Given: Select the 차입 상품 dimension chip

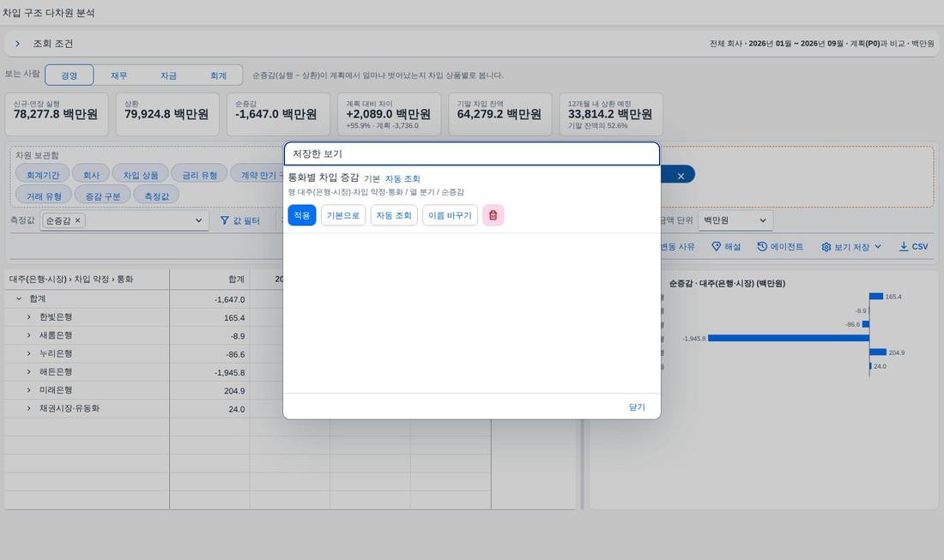Looking at the screenshot, I should coord(140,175).
